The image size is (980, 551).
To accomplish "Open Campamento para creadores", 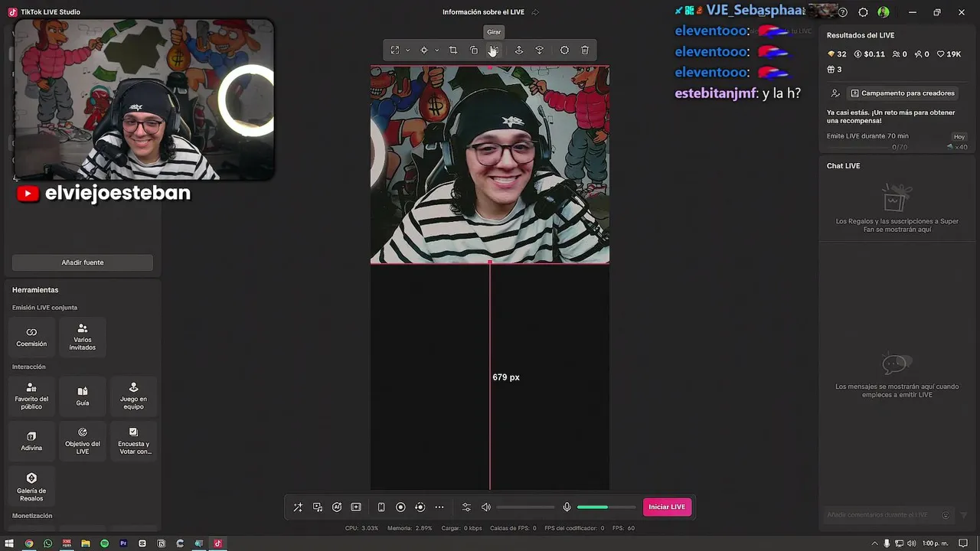I will [903, 93].
